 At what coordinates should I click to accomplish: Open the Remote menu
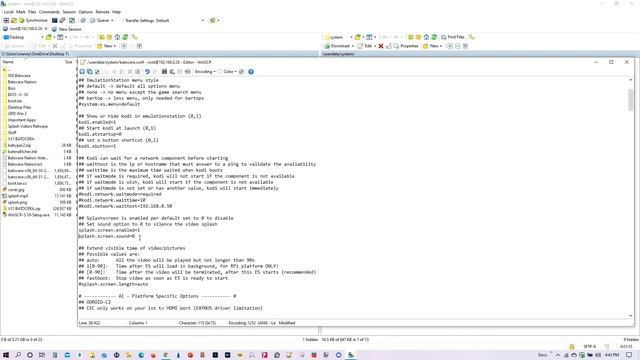pyautogui.click(x=102, y=12)
